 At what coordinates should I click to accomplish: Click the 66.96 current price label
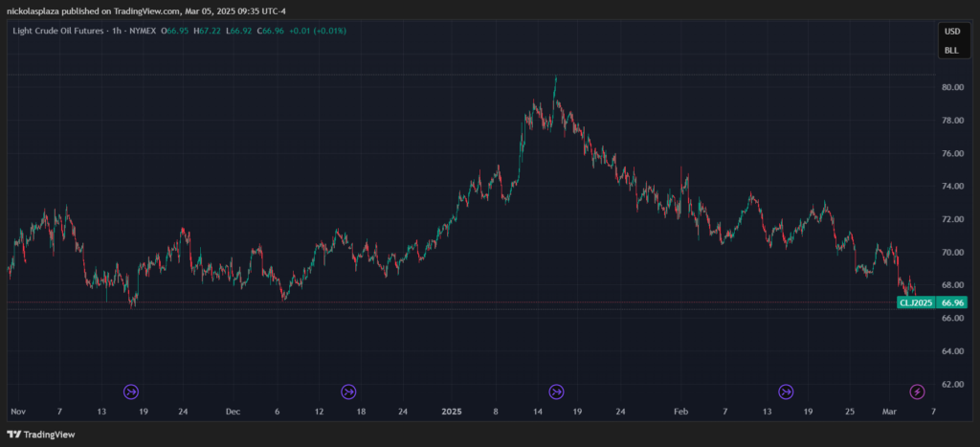pyautogui.click(x=952, y=302)
